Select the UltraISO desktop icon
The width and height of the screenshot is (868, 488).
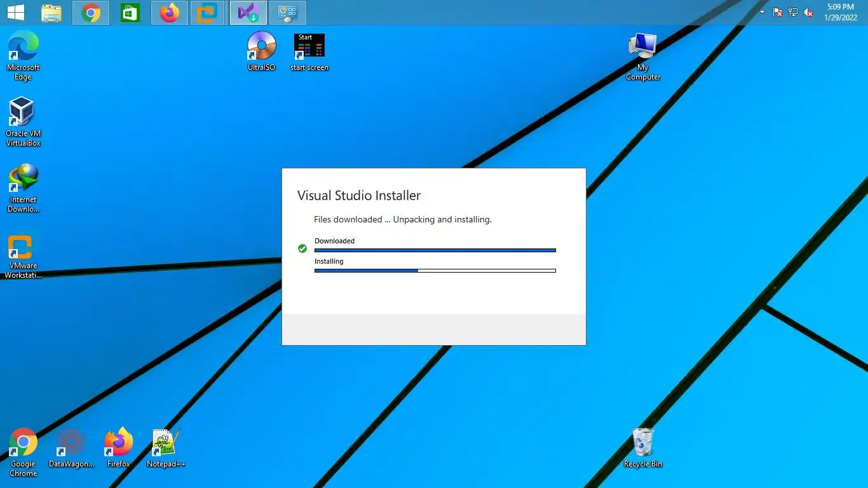point(262,51)
